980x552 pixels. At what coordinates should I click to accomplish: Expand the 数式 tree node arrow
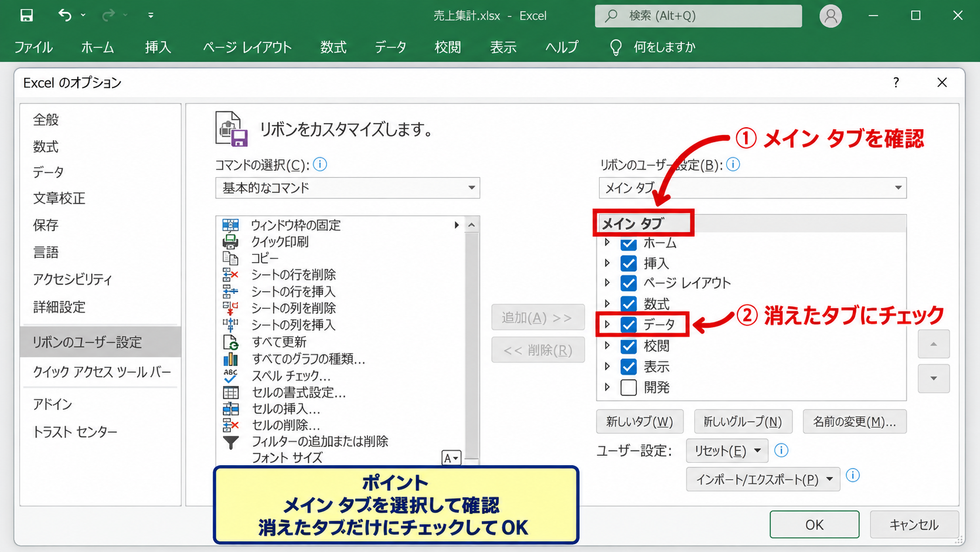(x=607, y=303)
